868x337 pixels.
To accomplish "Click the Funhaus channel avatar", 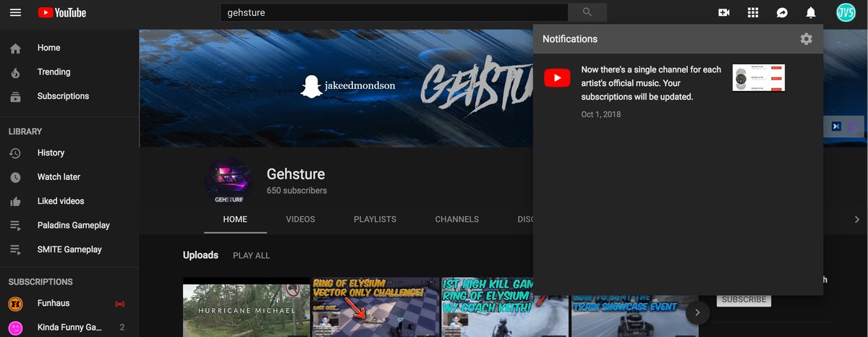I will point(15,303).
